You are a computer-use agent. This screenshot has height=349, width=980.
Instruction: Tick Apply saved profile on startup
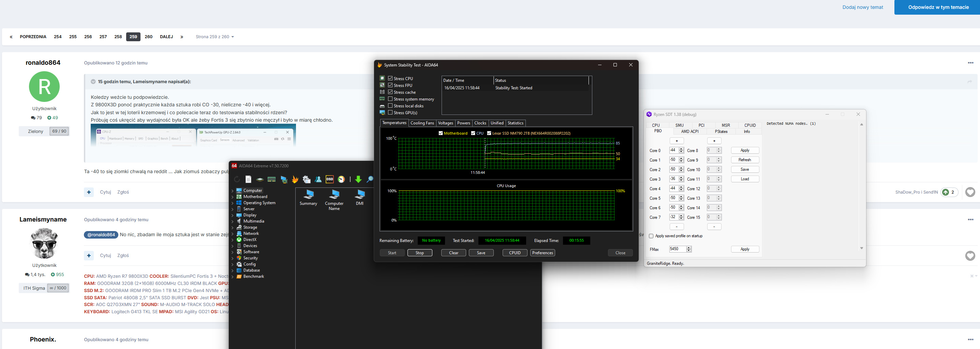click(651, 236)
